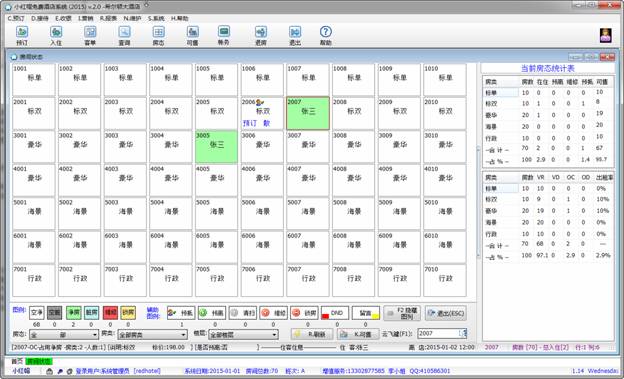Switch to the green 房间状态 bottom tab
Screen dimensions: 624x379
click(39, 361)
